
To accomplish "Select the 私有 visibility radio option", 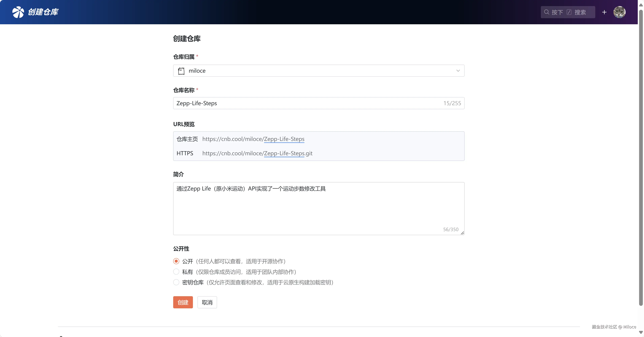I will coord(176,272).
